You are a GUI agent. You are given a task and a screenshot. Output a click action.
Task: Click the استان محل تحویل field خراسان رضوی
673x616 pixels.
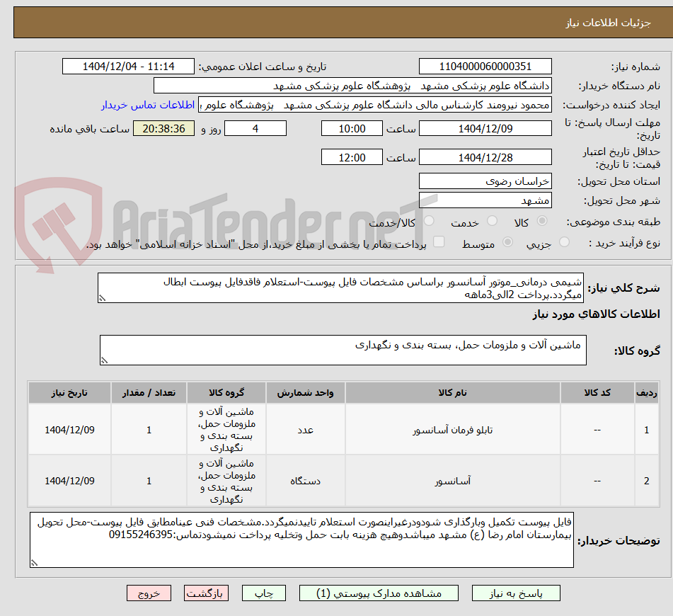click(485, 181)
